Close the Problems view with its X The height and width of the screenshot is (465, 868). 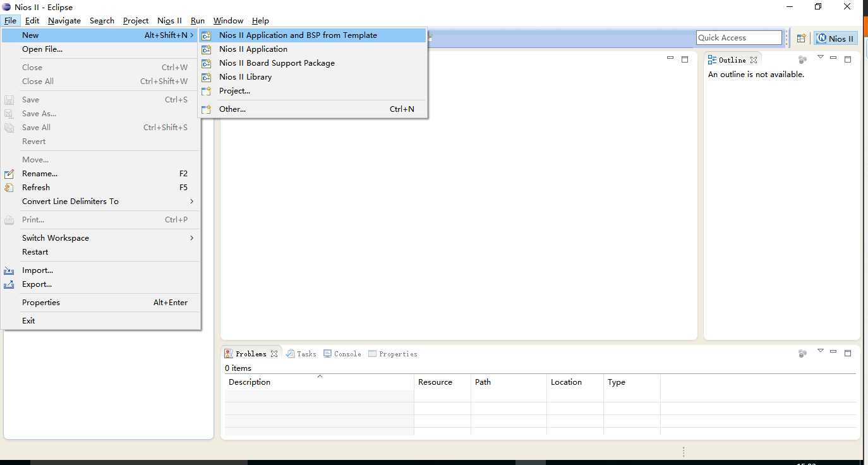[x=274, y=354]
